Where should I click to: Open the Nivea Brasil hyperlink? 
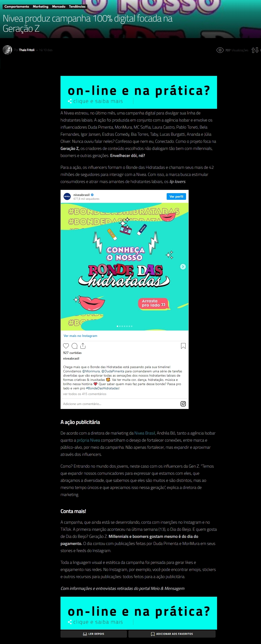[145, 433]
